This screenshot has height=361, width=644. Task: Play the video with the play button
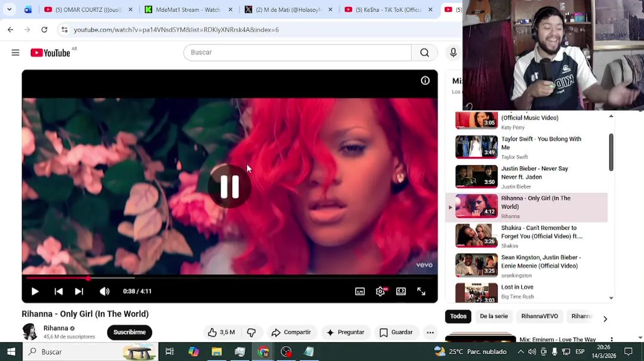point(35,291)
